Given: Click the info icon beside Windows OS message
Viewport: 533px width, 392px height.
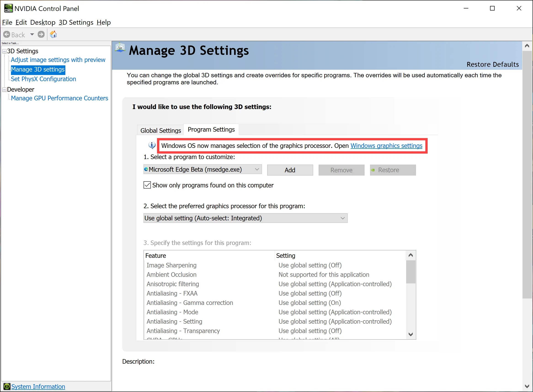Looking at the screenshot, I should point(152,145).
